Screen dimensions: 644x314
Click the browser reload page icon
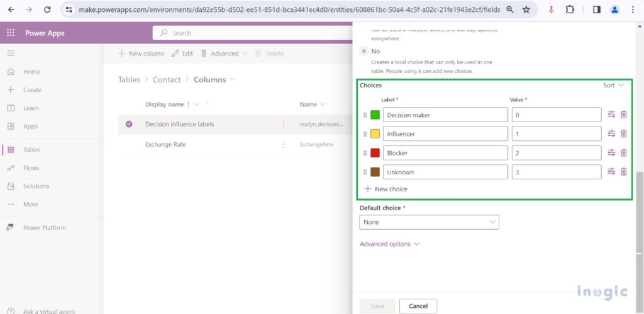point(48,10)
